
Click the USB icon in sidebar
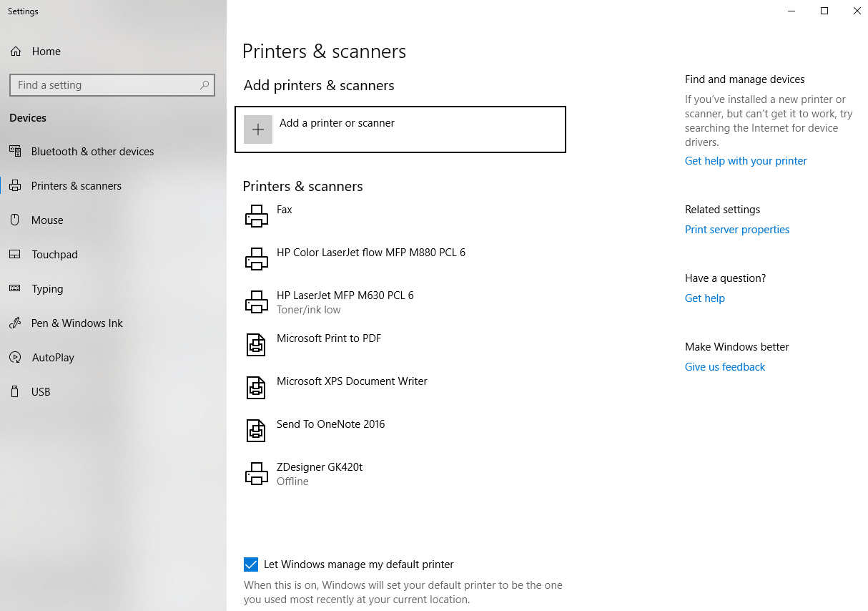pos(15,392)
